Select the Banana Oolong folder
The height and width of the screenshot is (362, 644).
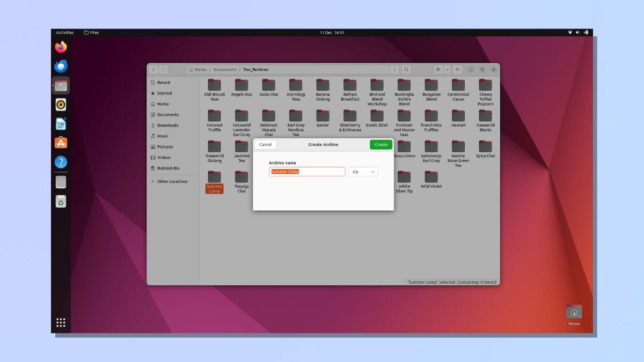coord(323,90)
